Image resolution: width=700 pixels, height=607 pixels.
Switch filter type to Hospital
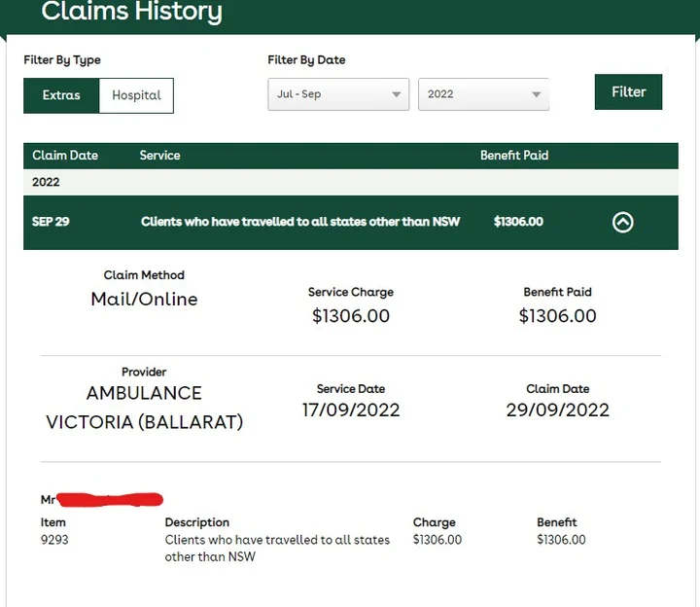tap(136, 95)
